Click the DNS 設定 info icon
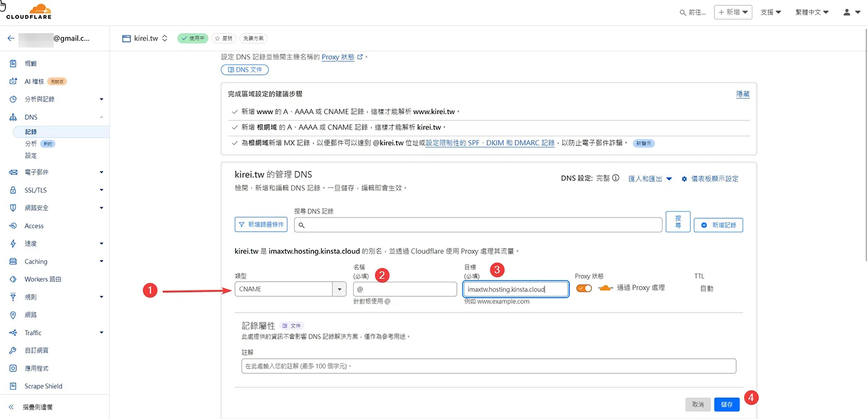Viewport: 868px width, 419px height. (616, 178)
